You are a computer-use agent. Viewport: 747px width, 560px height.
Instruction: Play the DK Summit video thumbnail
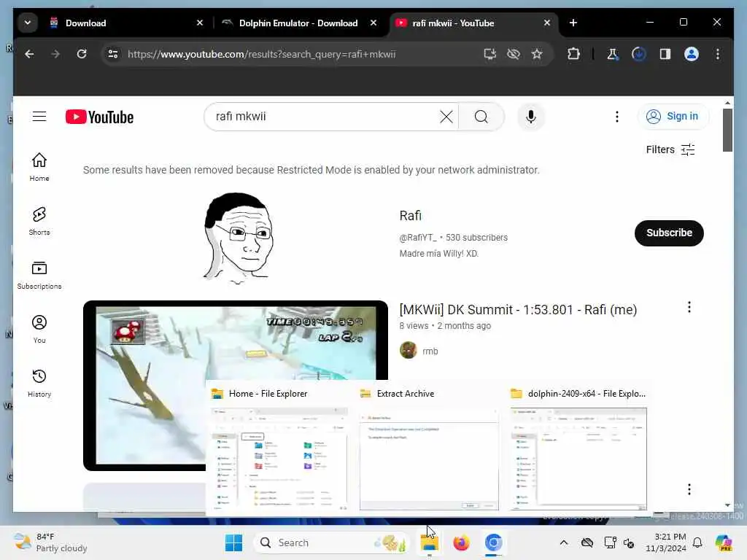(236, 386)
